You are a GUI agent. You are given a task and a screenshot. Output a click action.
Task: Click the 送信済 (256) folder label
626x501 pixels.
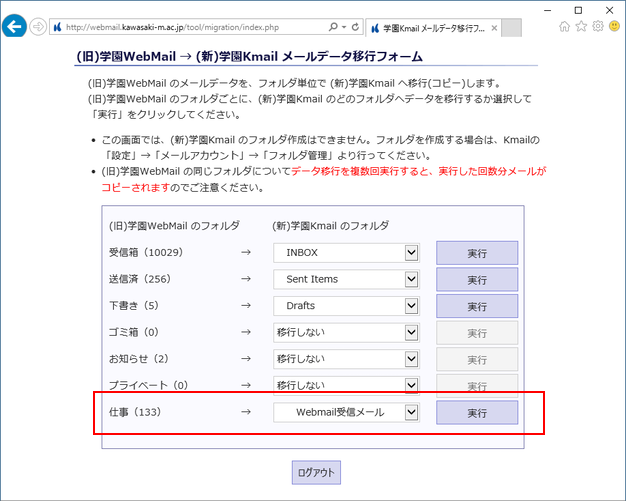140,279
